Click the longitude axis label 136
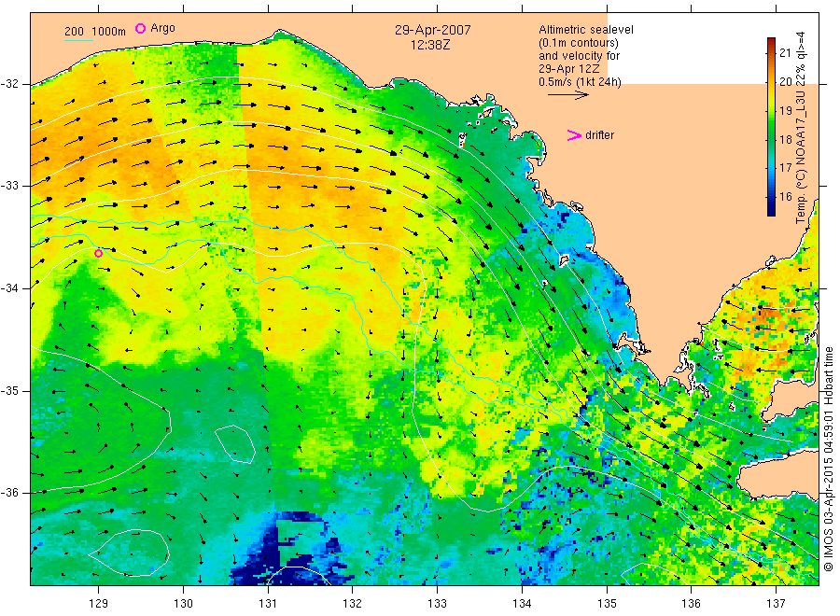Viewport: 840px width, 616px height. pos(691,604)
